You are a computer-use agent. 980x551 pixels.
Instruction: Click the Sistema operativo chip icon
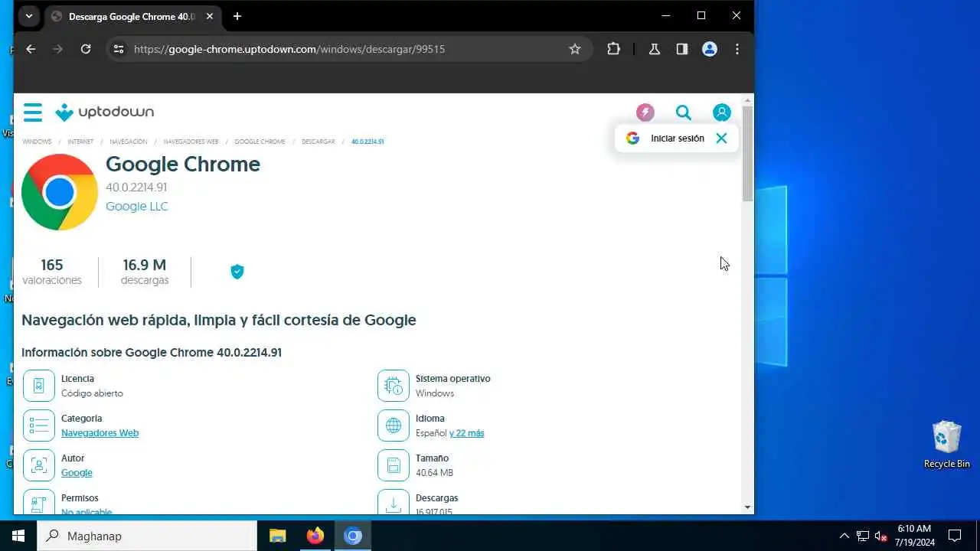coord(394,386)
